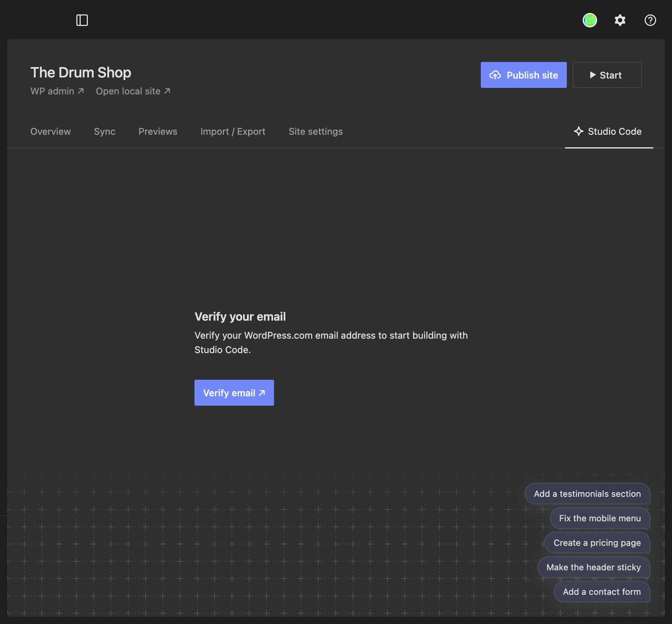Click the Verify email button
The height and width of the screenshot is (624, 672).
coord(234,393)
